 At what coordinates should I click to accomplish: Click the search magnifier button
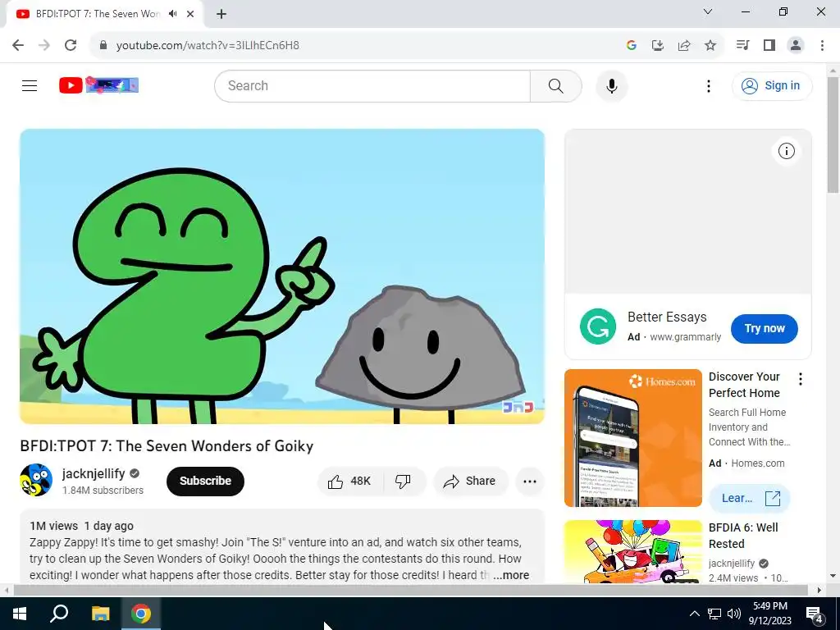pyautogui.click(x=555, y=85)
